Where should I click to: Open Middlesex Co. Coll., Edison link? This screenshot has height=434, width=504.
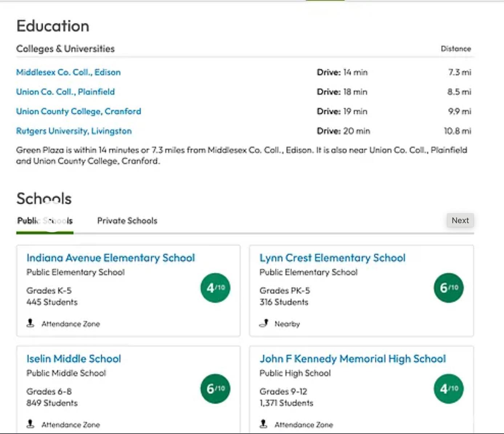68,72
